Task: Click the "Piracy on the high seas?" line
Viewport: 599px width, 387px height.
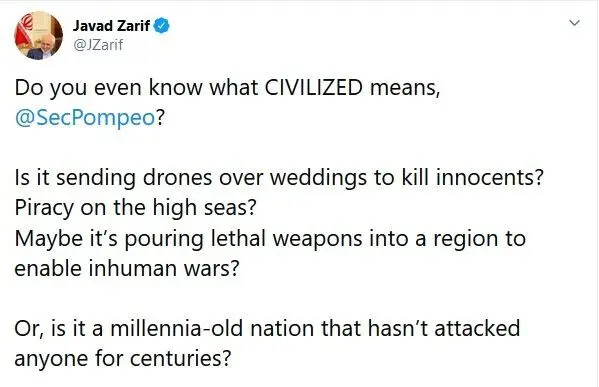Action: pos(135,208)
